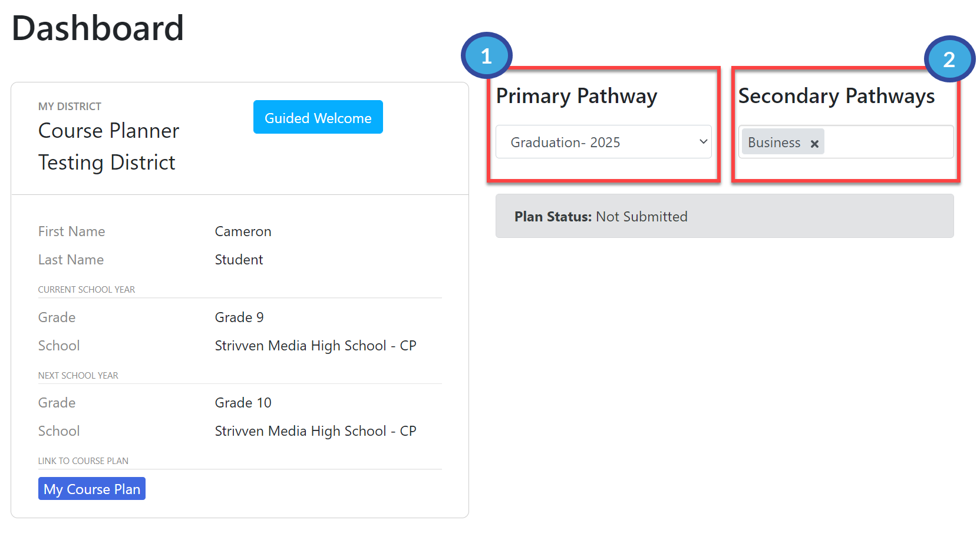
Task: Click the Strivven Media High School - CP text
Action: tap(316, 346)
